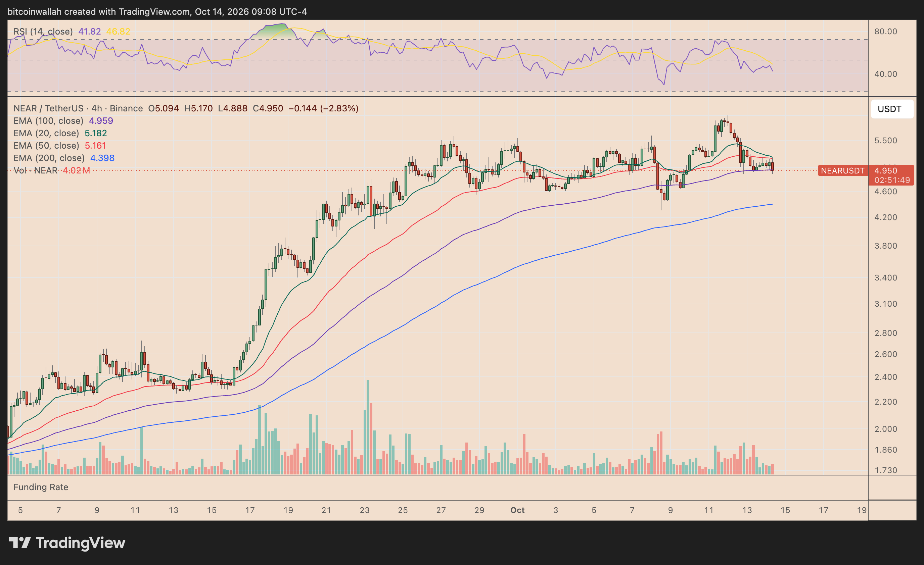Image resolution: width=924 pixels, height=565 pixels.
Task: Click the Funding Rate pane label
Action: click(x=41, y=487)
